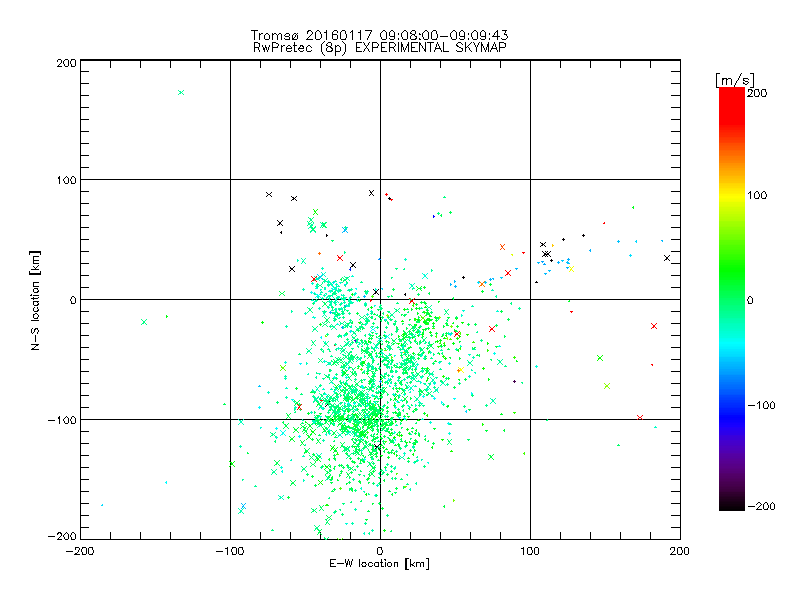Click the black bottom region of the velocity colorbar
The image size is (800, 600).
[x=732, y=503]
